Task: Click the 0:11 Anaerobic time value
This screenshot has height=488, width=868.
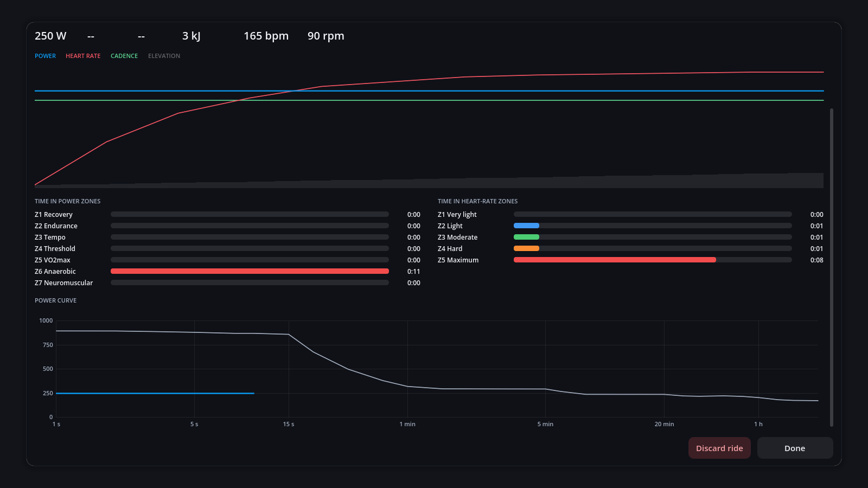Action: [414, 272]
